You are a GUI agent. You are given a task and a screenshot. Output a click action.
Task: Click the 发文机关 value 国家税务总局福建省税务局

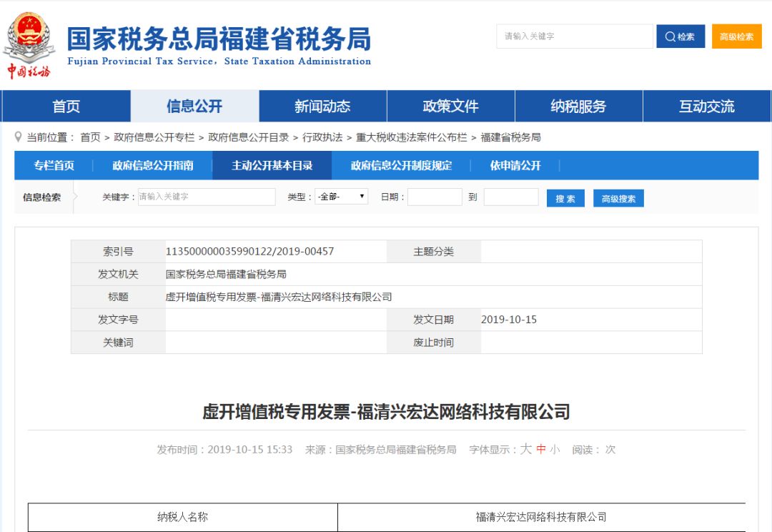click(226, 274)
